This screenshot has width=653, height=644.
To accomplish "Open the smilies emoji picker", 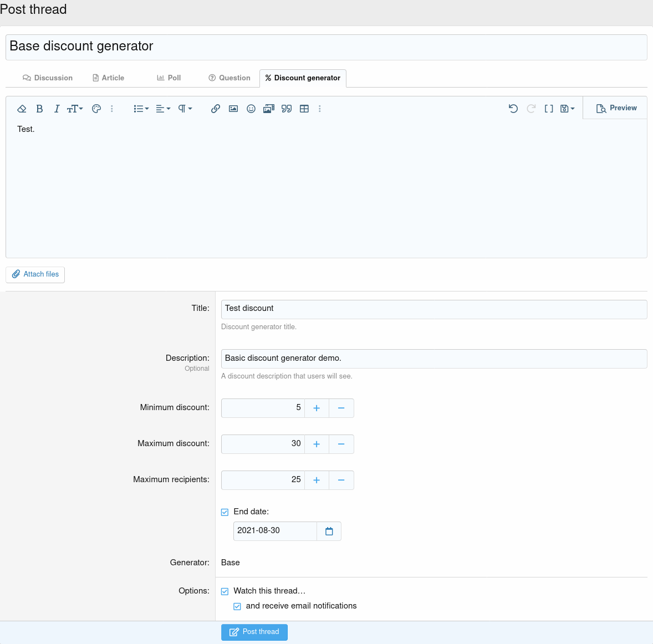I will click(251, 109).
